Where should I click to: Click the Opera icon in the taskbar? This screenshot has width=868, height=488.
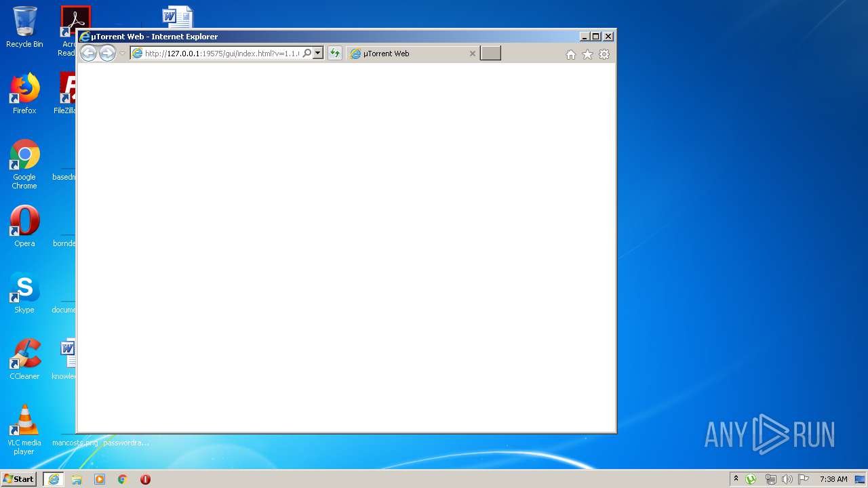[145, 479]
